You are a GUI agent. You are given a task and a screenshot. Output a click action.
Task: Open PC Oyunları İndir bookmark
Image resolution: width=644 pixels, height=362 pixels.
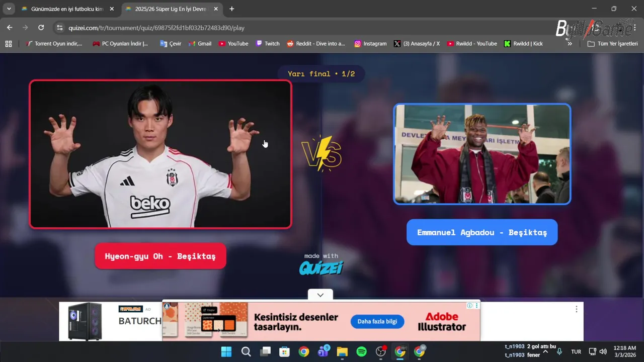[120, 44]
